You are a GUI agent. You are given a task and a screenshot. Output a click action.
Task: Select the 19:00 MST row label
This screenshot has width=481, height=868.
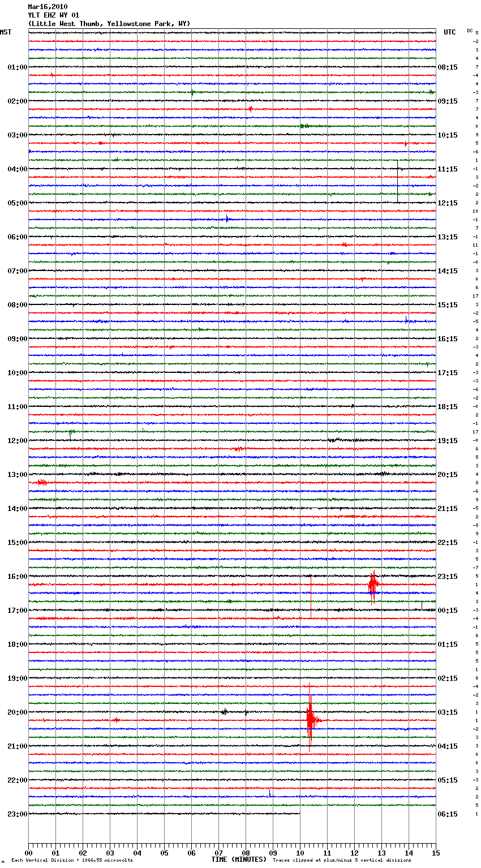[18, 678]
